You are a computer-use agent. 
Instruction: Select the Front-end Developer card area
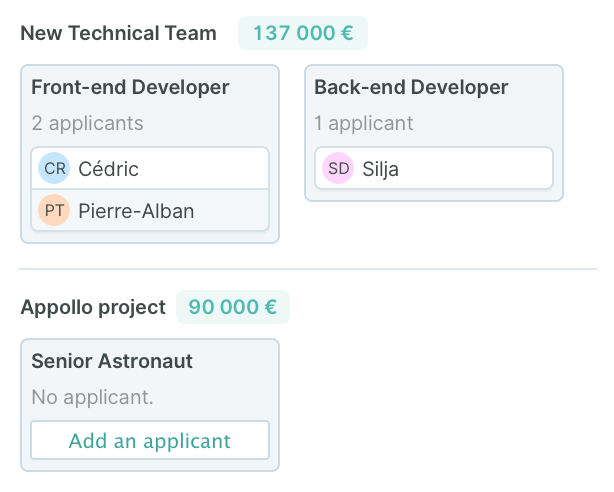(x=150, y=154)
